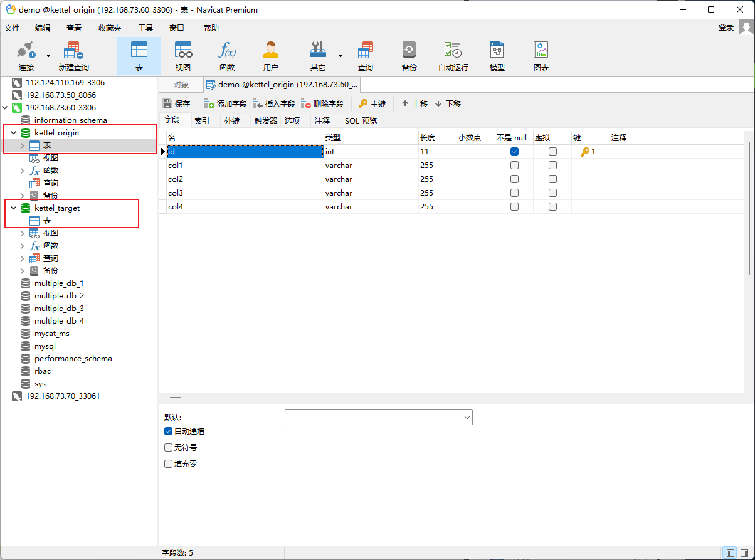
Task: Open the 备份 (Backup) toolbar icon
Action: point(409,56)
